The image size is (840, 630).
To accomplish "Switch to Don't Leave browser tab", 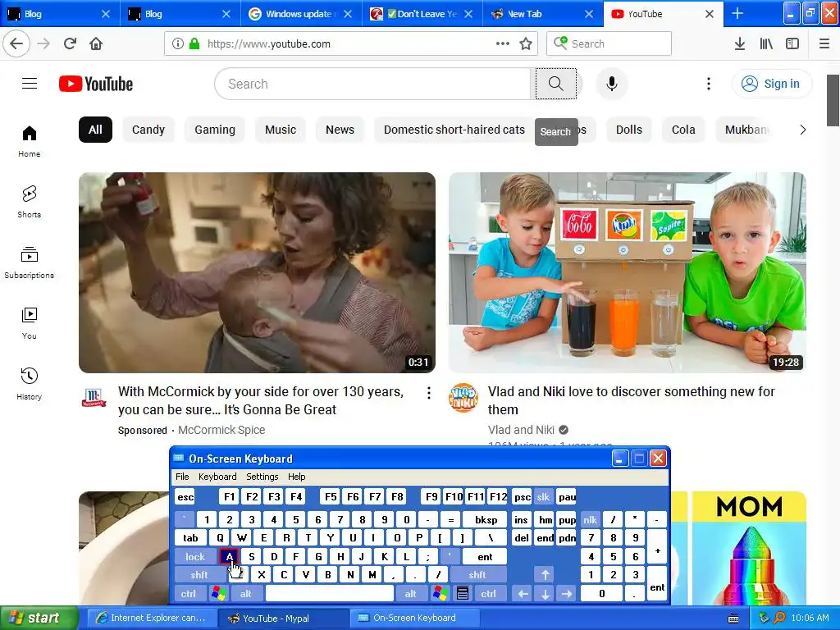I will pyautogui.click(x=422, y=14).
